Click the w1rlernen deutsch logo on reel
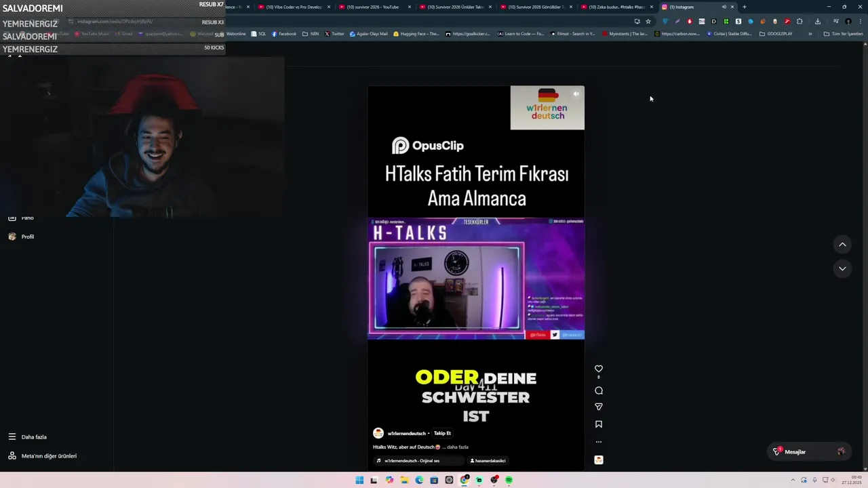 [x=547, y=108]
